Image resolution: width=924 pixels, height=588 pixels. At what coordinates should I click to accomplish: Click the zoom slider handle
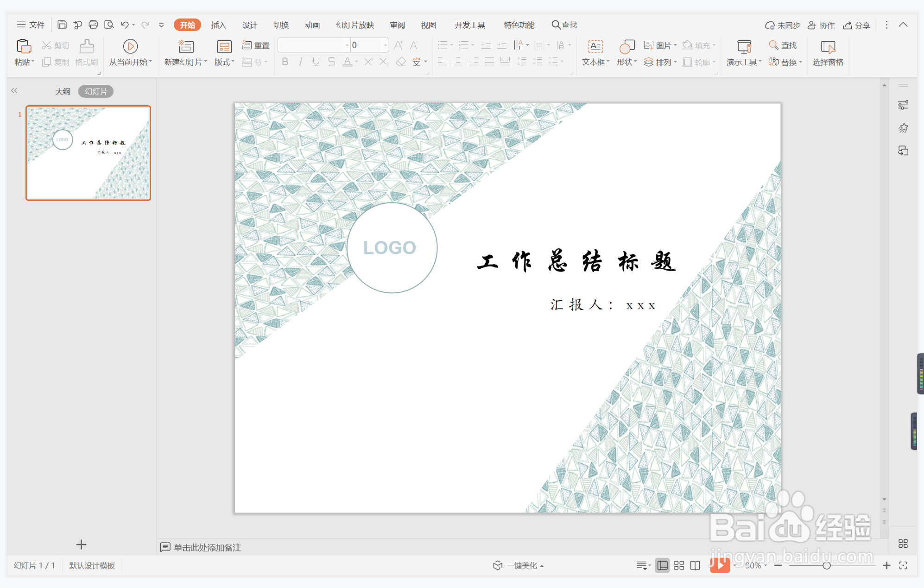pyautogui.click(x=826, y=565)
